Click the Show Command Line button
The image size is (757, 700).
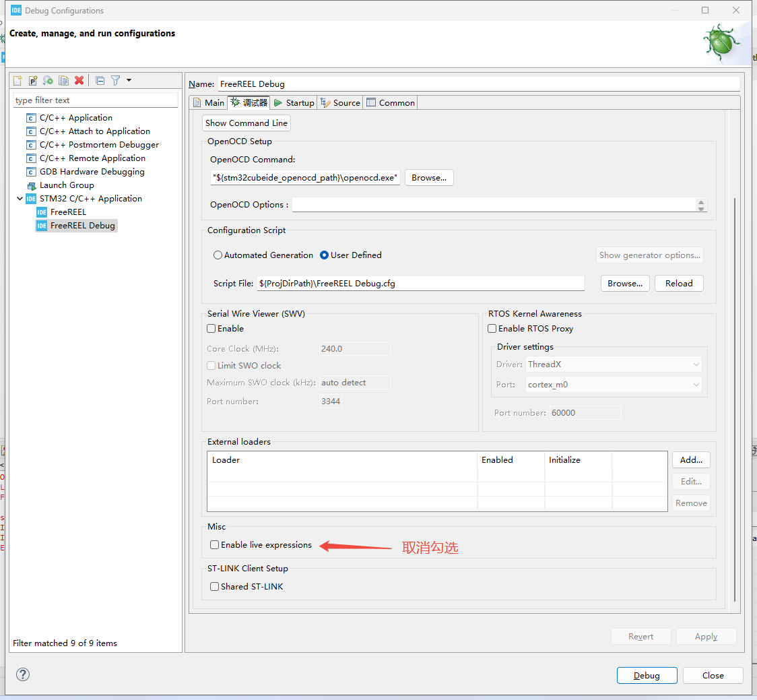pyautogui.click(x=246, y=123)
